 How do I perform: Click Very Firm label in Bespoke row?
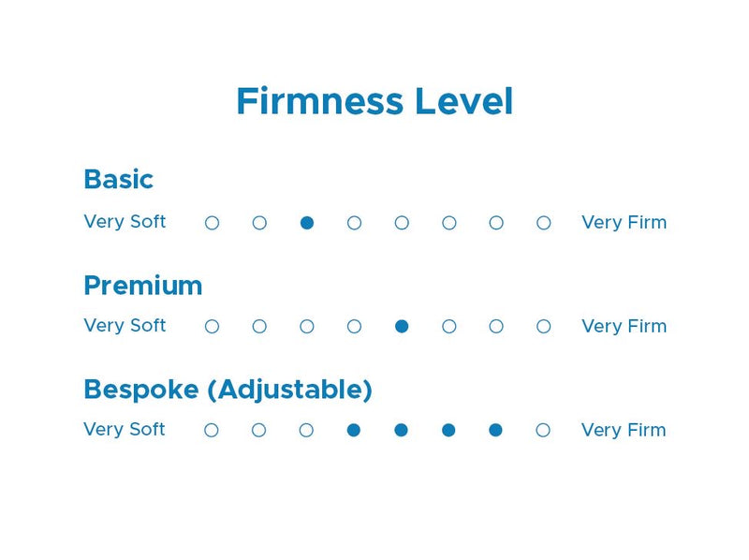tap(624, 430)
